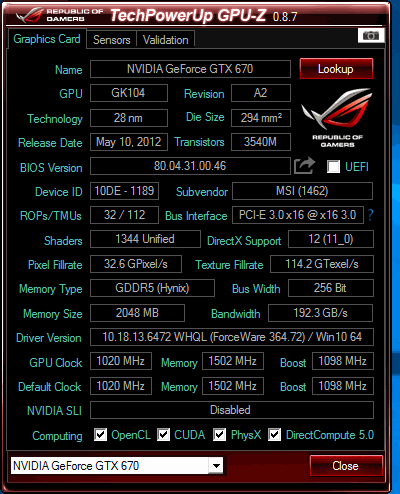400x494 pixels.
Task: Select the Graphics Card tab
Action: tap(47, 39)
